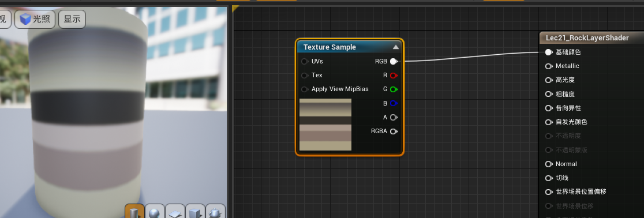Viewport: 644px width, 218px height.
Task: Select the cube preview mesh icon
Action: [x=195, y=212]
